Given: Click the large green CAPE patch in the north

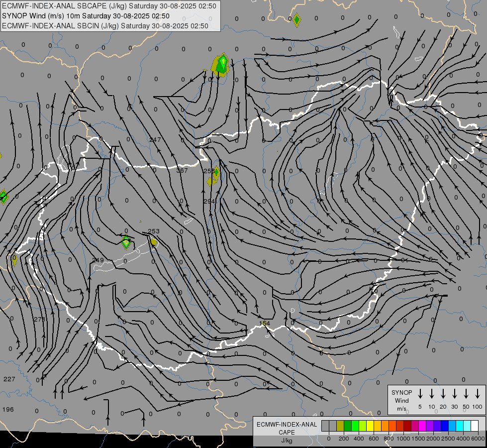Looking at the screenshot, I should pos(221,65).
